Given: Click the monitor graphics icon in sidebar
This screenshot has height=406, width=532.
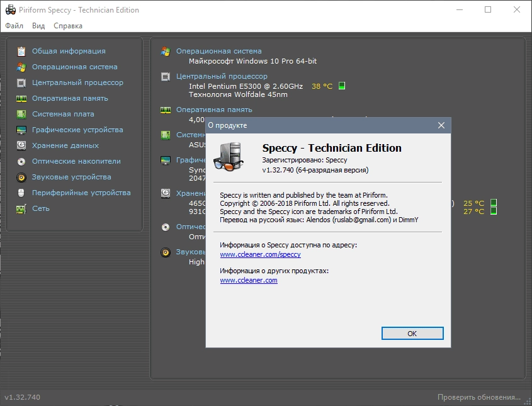Looking at the screenshot, I should pyautogui.click(x=21, y=130).
